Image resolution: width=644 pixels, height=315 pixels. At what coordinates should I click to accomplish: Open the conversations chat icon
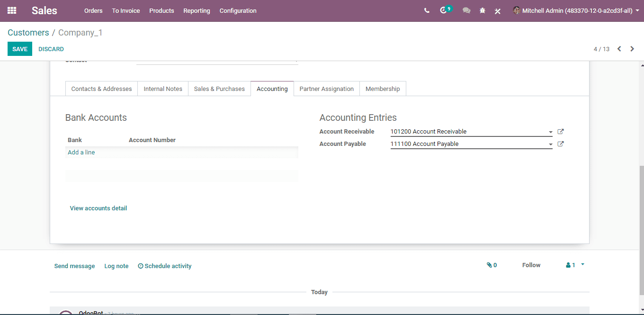click(466, 10)
